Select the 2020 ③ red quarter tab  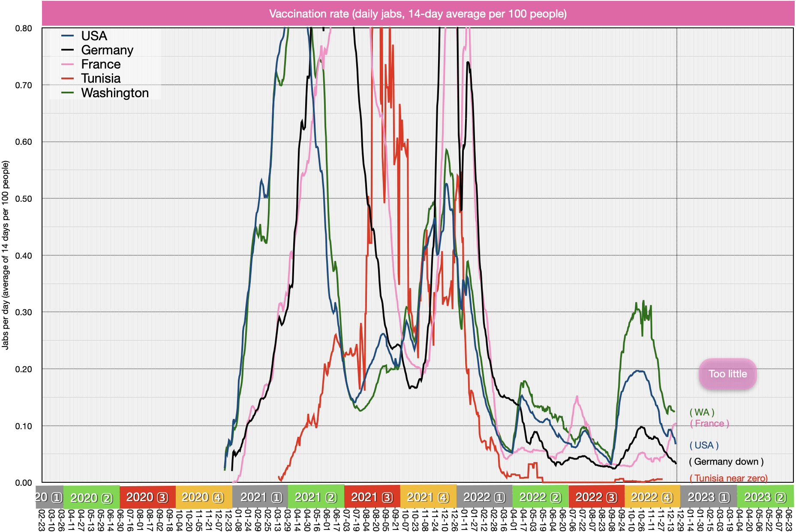click(x=147, y=497)
